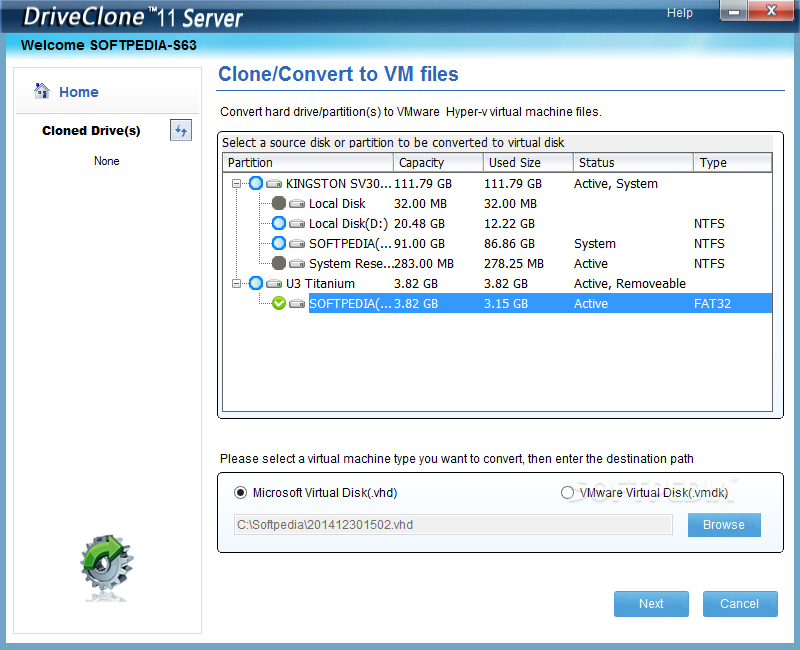
Task: Sort by the Capacity column header
Action: click(x=438, y=163)
